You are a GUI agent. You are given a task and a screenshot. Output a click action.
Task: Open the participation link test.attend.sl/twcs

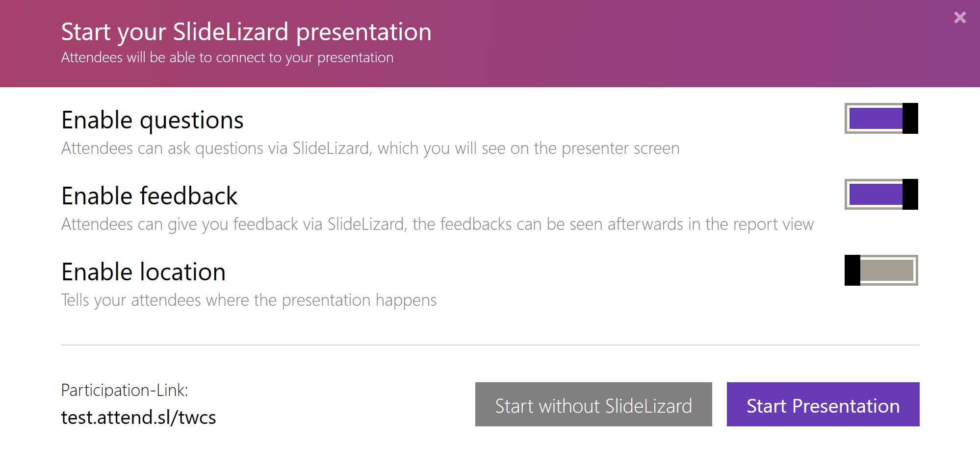138,417
